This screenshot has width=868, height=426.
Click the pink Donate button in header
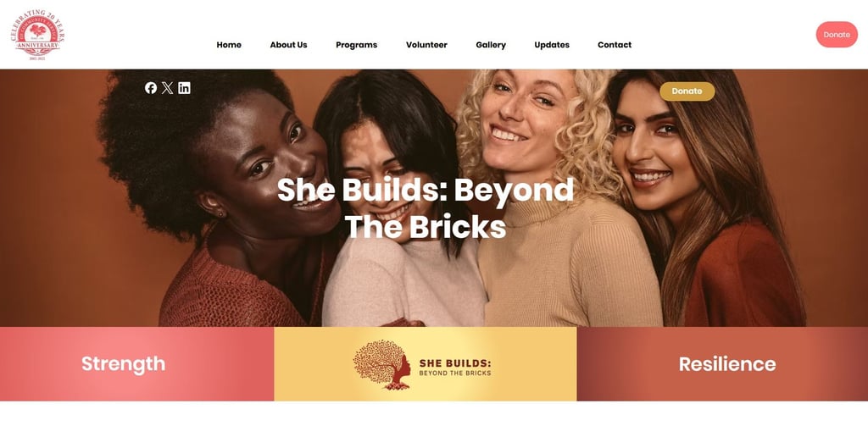[x=837, y=35]
